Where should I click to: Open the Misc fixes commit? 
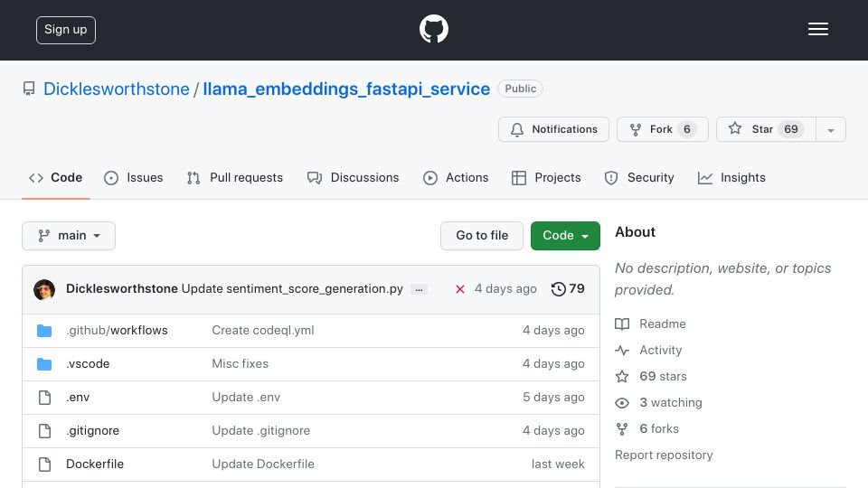tap(241, 364)
